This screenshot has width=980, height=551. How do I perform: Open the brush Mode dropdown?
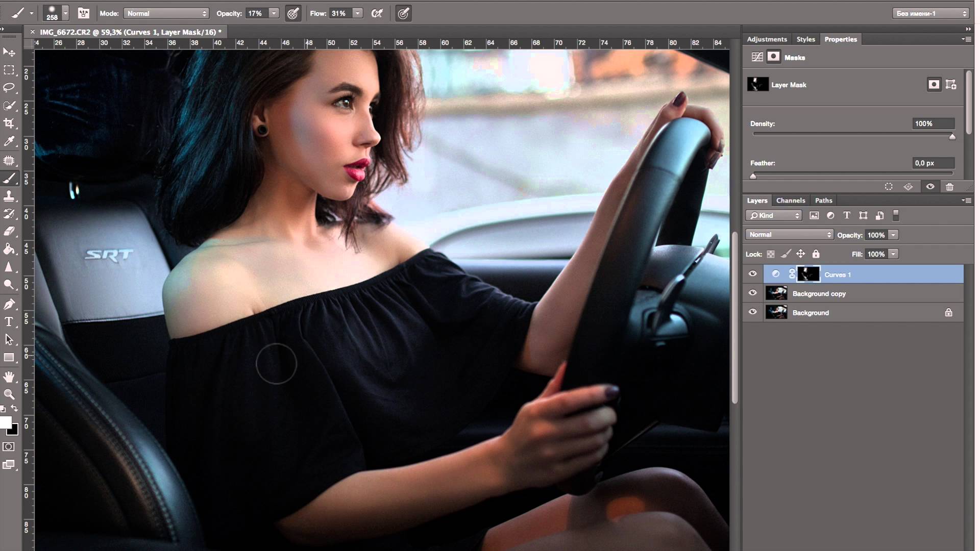click(166, 13)
